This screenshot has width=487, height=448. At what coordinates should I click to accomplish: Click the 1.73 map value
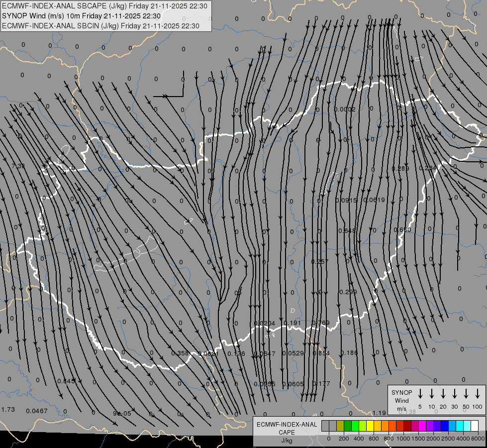pyautogui.click(x=8, y=410)
